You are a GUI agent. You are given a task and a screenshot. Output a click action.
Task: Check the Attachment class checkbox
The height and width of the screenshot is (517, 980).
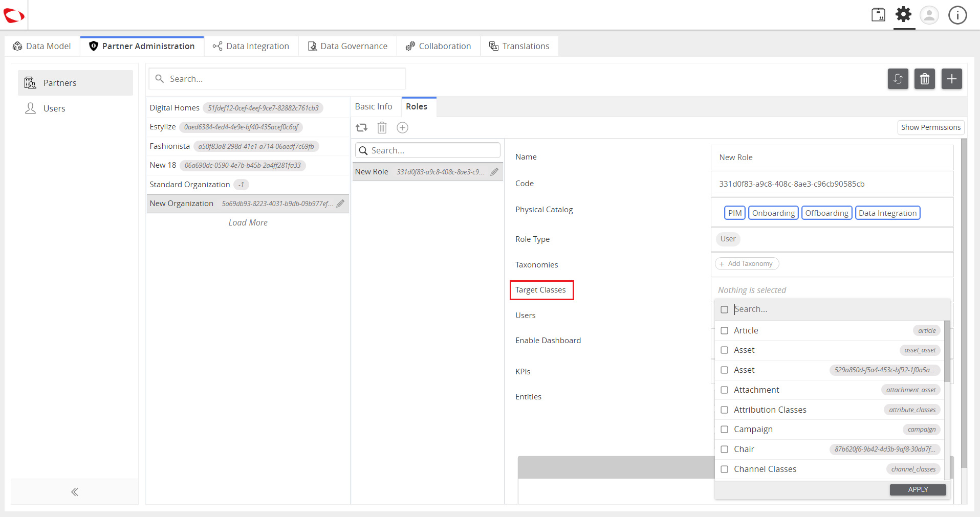(724, 390)
